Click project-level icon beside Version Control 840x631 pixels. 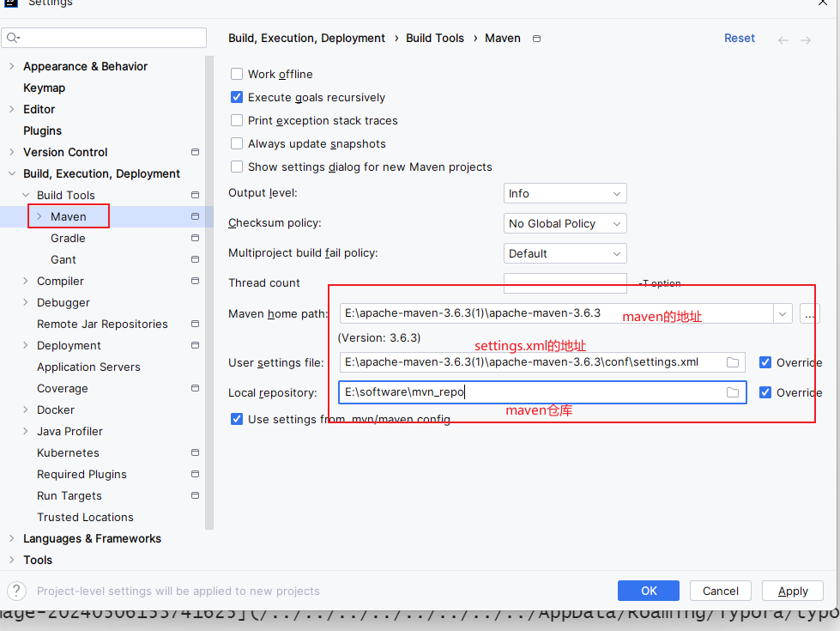(195, 152)
